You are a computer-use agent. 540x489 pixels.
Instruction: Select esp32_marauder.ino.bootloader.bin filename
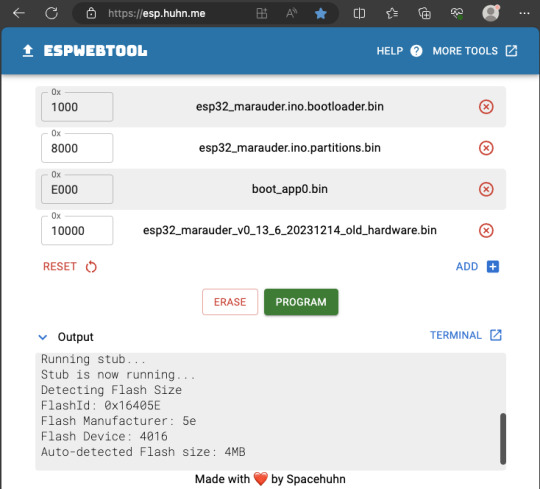[x=290, y=107]
